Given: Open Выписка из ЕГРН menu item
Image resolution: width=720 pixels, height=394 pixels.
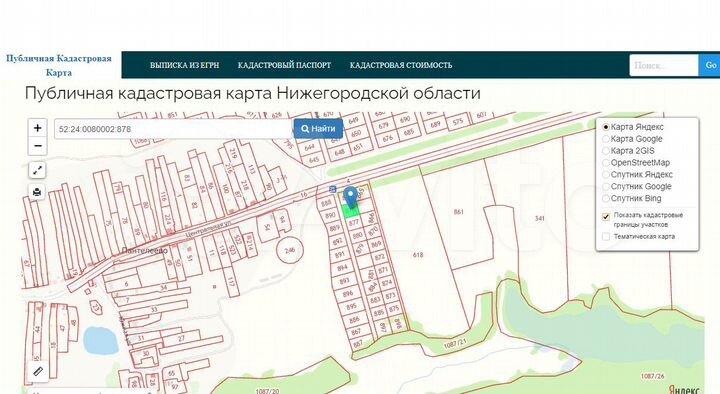Looking at the screenshot, I should pyautogui.click(x=185, y=65).
